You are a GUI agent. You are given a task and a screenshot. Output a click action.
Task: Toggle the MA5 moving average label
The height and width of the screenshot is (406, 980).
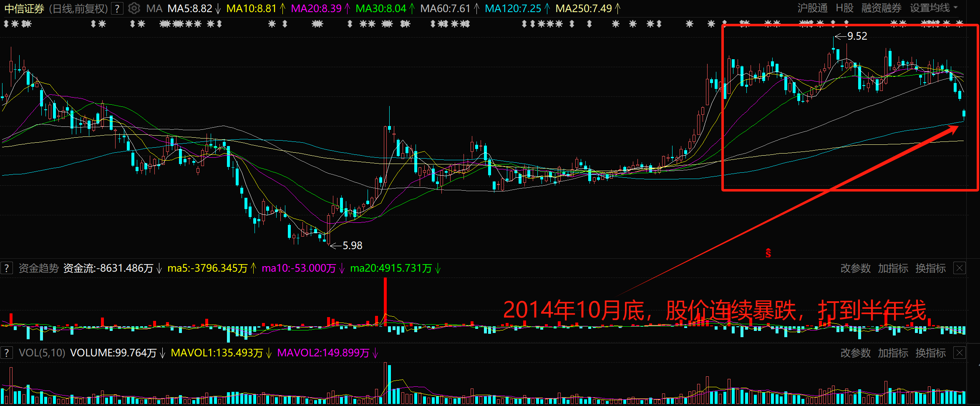tap(190, 8)
